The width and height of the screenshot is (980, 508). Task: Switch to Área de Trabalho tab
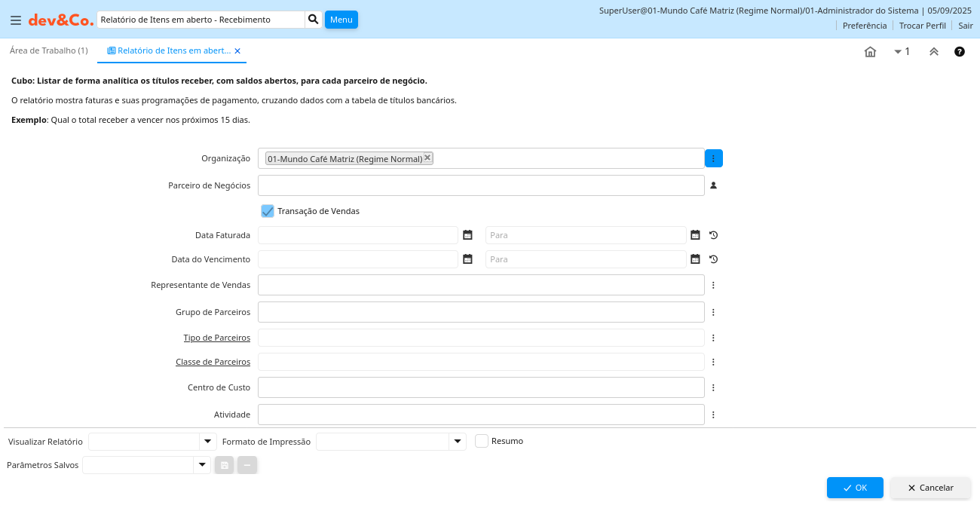click(48, 50)
